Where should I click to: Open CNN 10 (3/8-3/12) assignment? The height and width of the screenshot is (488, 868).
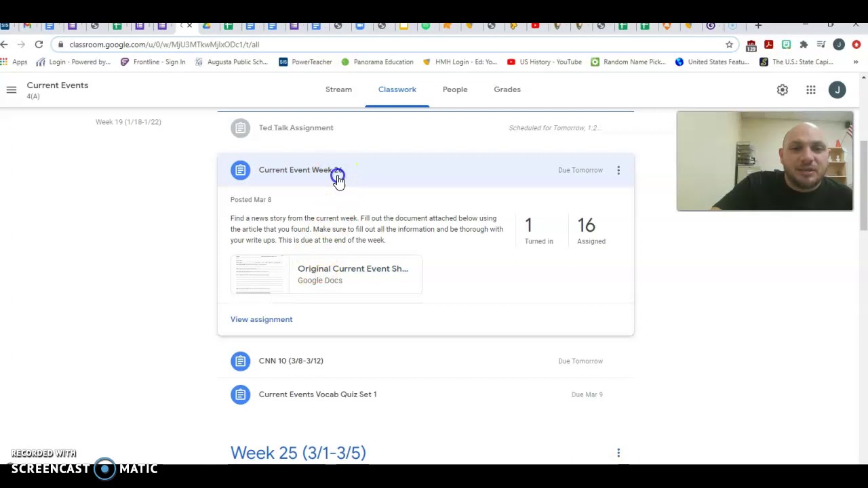(426, 361)
